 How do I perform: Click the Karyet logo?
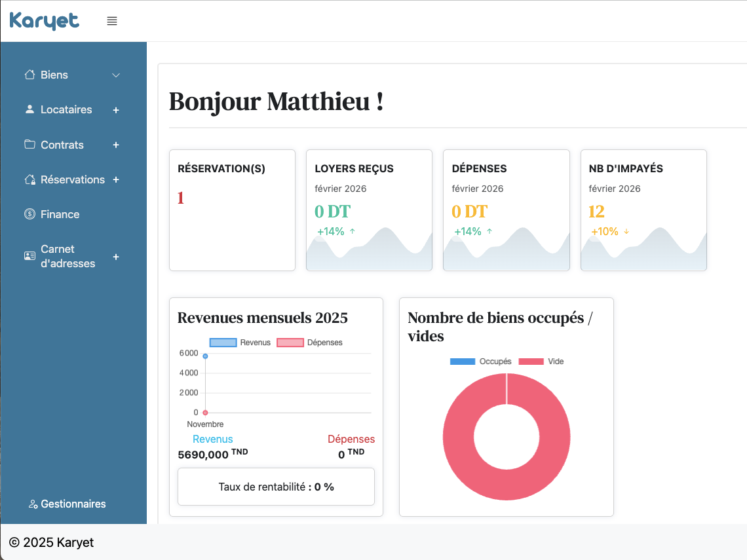[45, 21]
